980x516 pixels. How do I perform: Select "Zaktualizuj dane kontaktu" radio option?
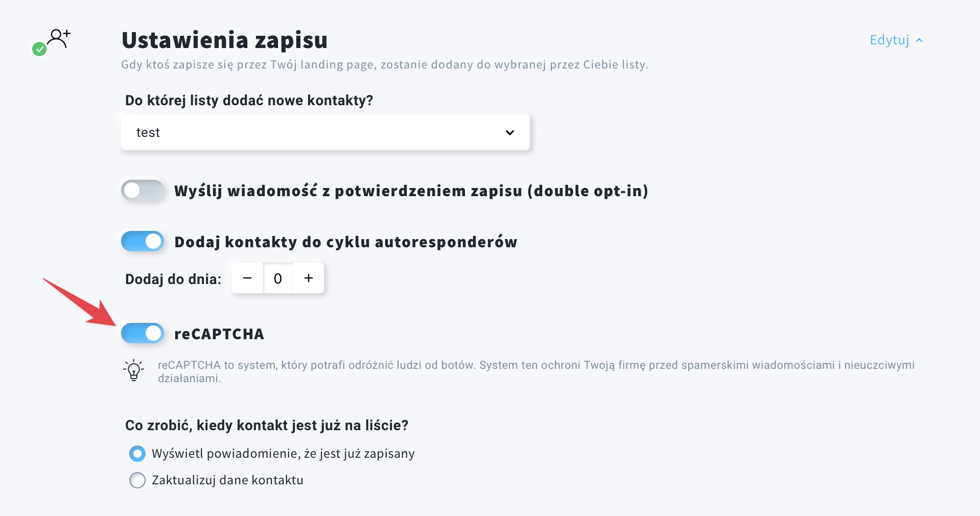pyautogui.click(x=137, y=480)
